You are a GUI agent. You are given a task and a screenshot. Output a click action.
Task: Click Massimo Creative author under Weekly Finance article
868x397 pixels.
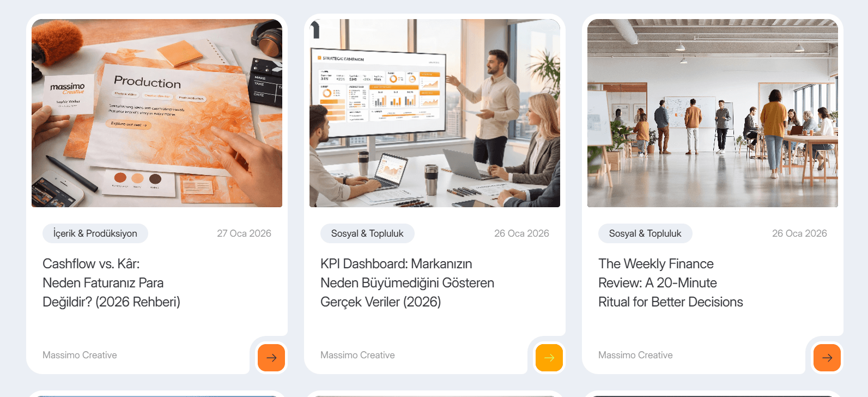coord(635,355)
